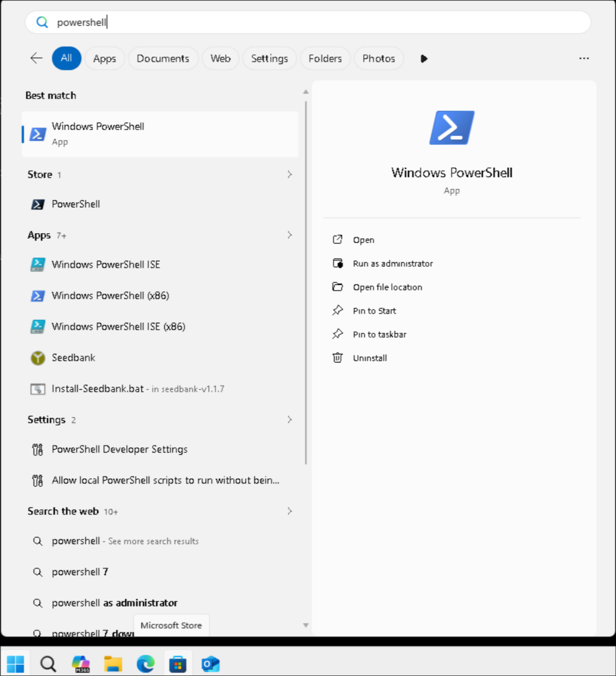Click the Windows PowerShell ISE icon
The image size is (616, 676).
[x=37, y=264]
